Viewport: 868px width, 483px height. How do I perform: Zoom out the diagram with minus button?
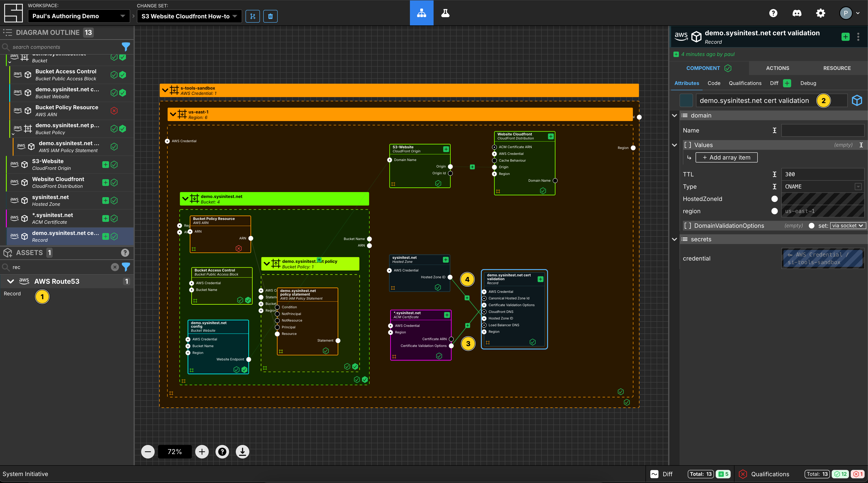pyautogui.click(x=148, y=452)
